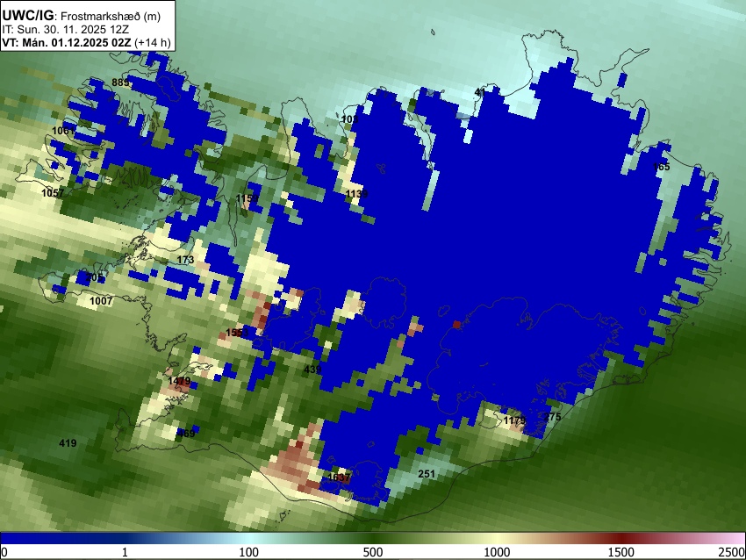Click the colour scale label 100

tap(249, 552)
